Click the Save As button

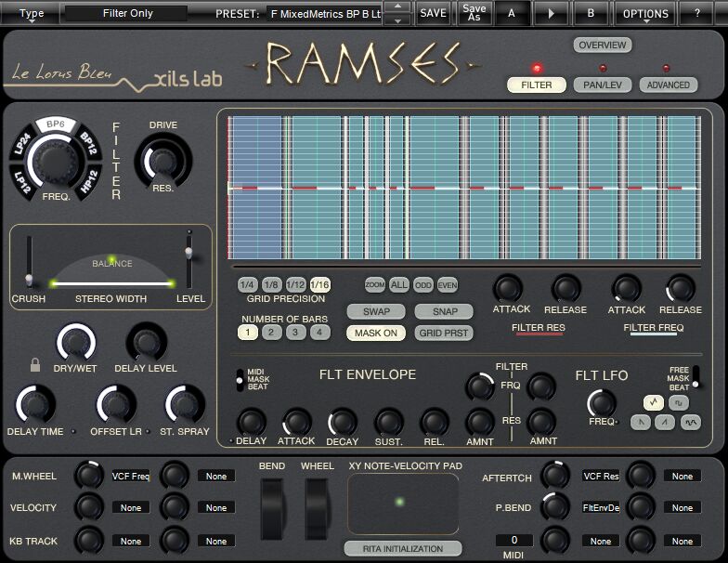(x=474, y=13)
